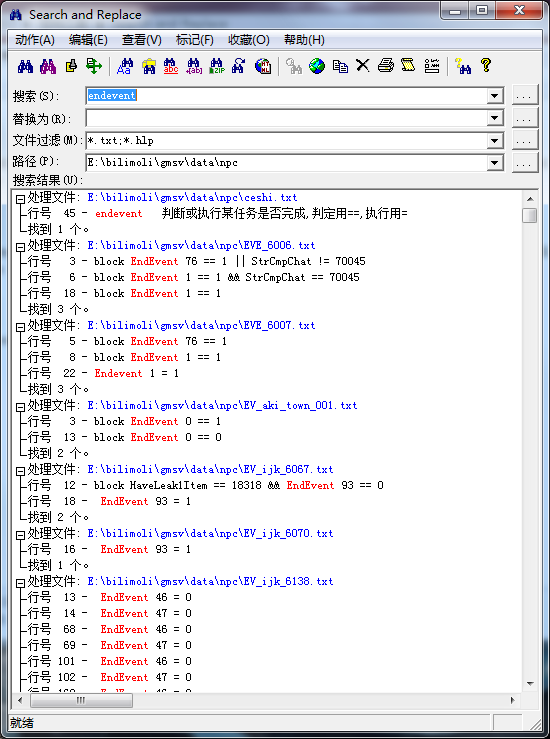The width and height of the screenshot is (550, 739).
Task: Toggle regular expression +[ab] icon
Action: click(194, 66)
